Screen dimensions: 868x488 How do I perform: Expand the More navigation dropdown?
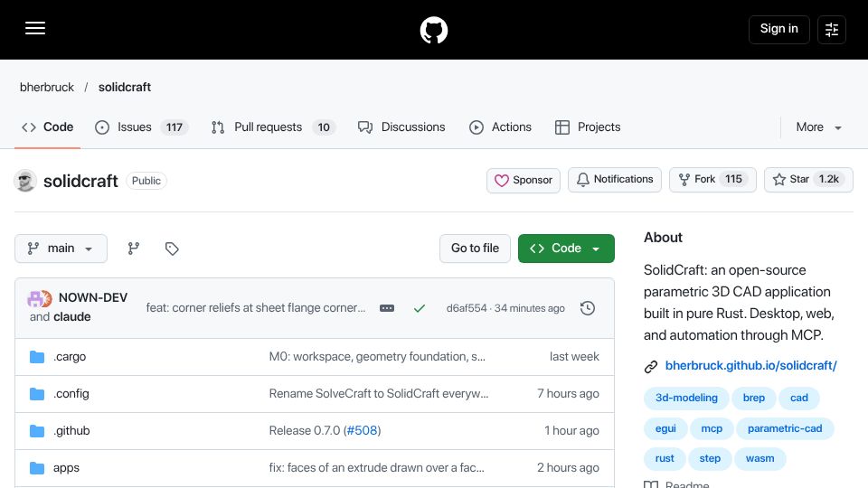pyautogui.click(x=819, y=127)
